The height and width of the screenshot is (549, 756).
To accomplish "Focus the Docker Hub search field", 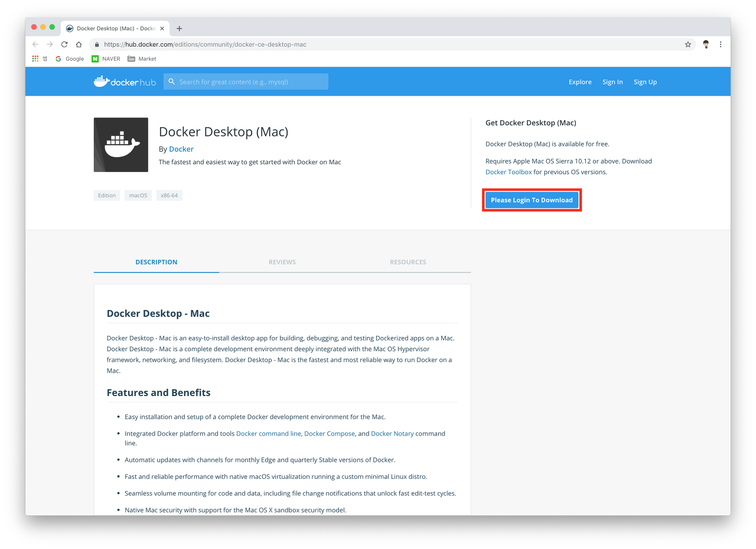I will tap(246, 81).
